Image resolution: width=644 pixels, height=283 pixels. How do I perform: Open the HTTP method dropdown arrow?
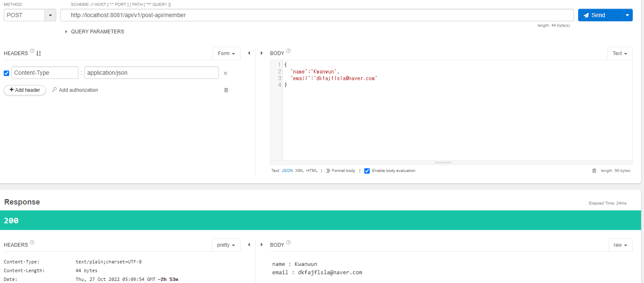point(50,15)
